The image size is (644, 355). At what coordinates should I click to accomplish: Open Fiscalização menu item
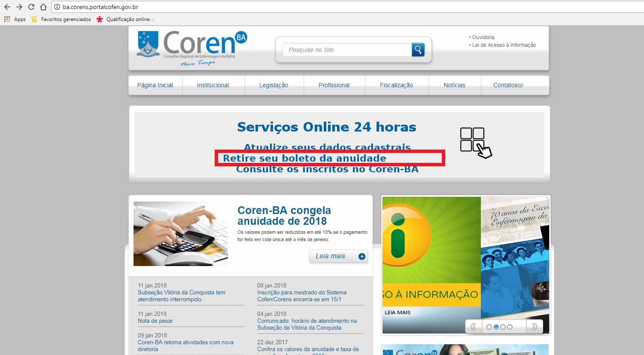396,85
